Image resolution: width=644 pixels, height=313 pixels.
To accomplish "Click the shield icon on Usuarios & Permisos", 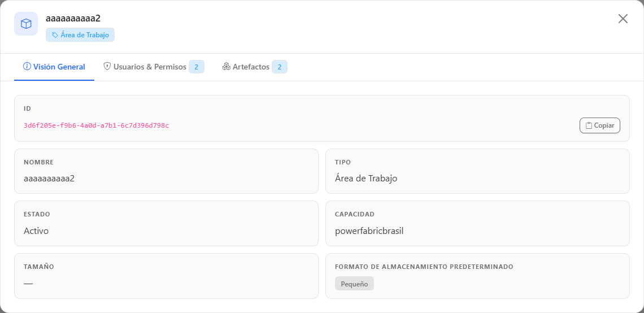I will (x=107, y=67).
